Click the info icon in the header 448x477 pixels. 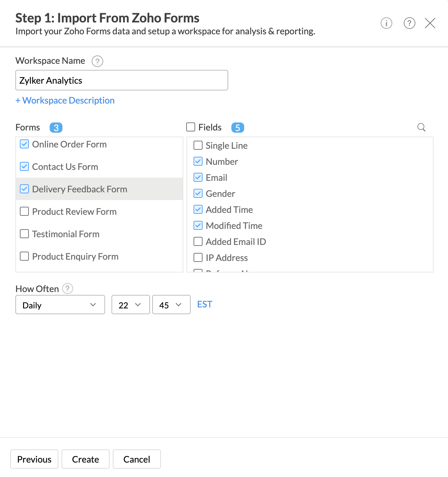pyautogui.click(x=386, y=23)
